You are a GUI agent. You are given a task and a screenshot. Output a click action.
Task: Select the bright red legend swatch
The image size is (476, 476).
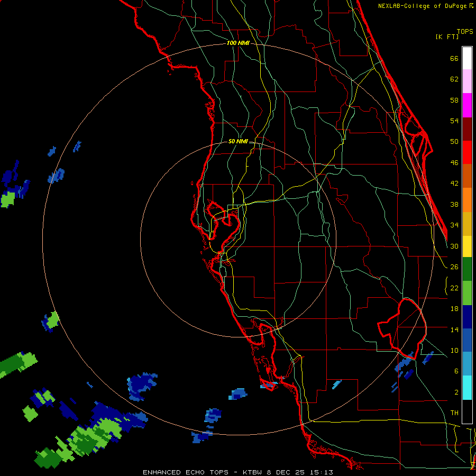467,152
